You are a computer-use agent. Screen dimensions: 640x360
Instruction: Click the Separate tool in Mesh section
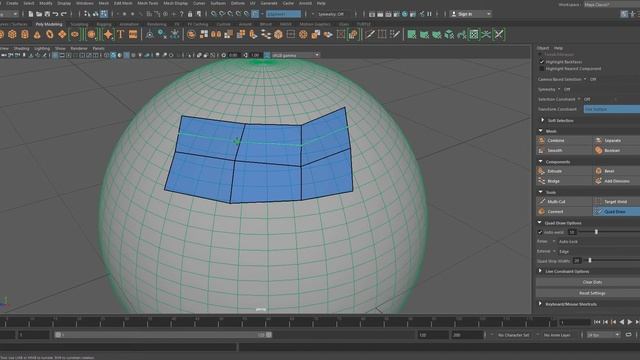pyautogui.click(x=616, y=140)
